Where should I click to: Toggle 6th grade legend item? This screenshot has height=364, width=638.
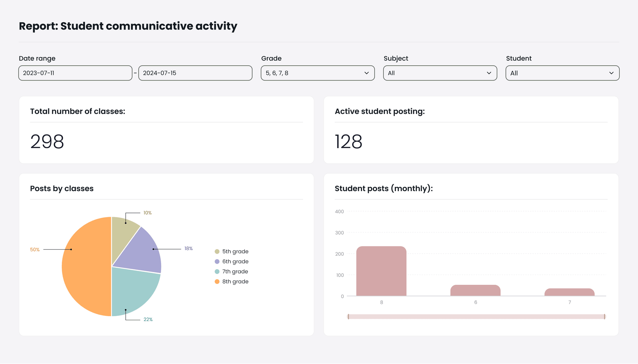click(x=232, y=261)
